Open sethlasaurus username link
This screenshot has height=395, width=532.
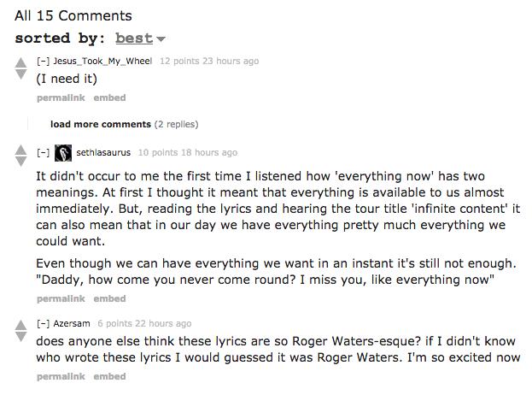pos(103,152)
